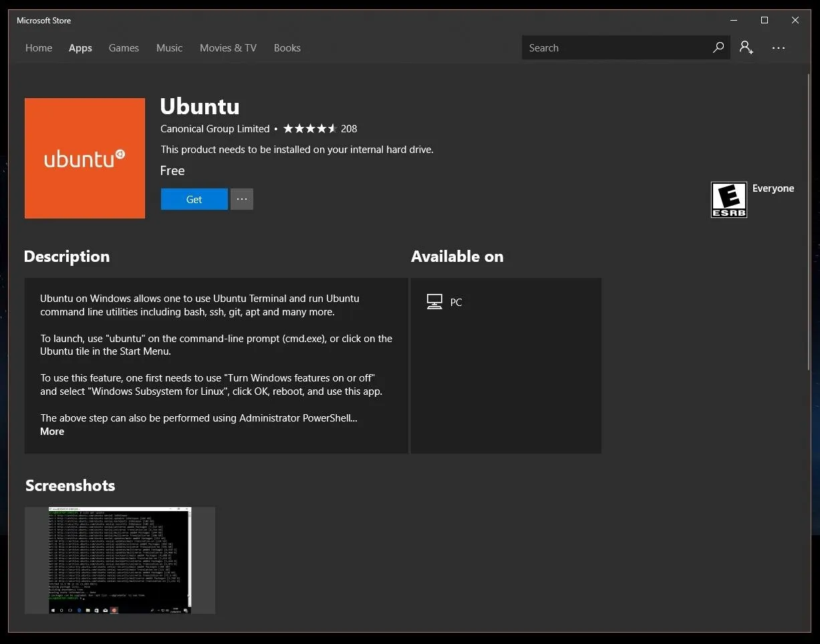Screen dimensions: 820x644
Task: Click the blue Get button
Action: 194,199
